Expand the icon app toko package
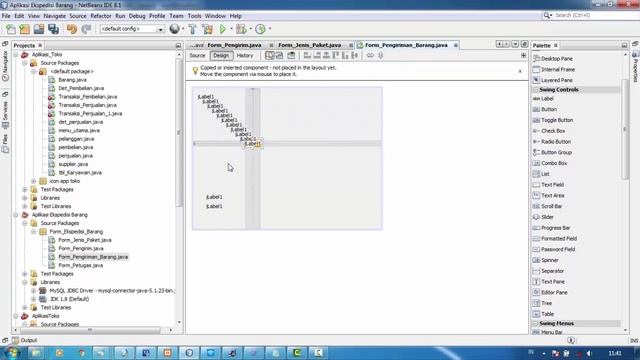The image size is (640, 360). tap(34, 181)
